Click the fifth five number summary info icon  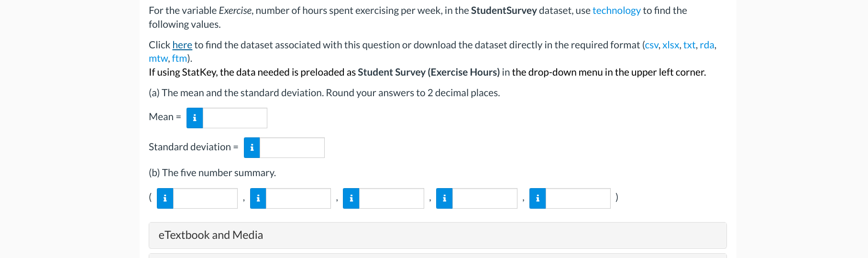(538, 198)
